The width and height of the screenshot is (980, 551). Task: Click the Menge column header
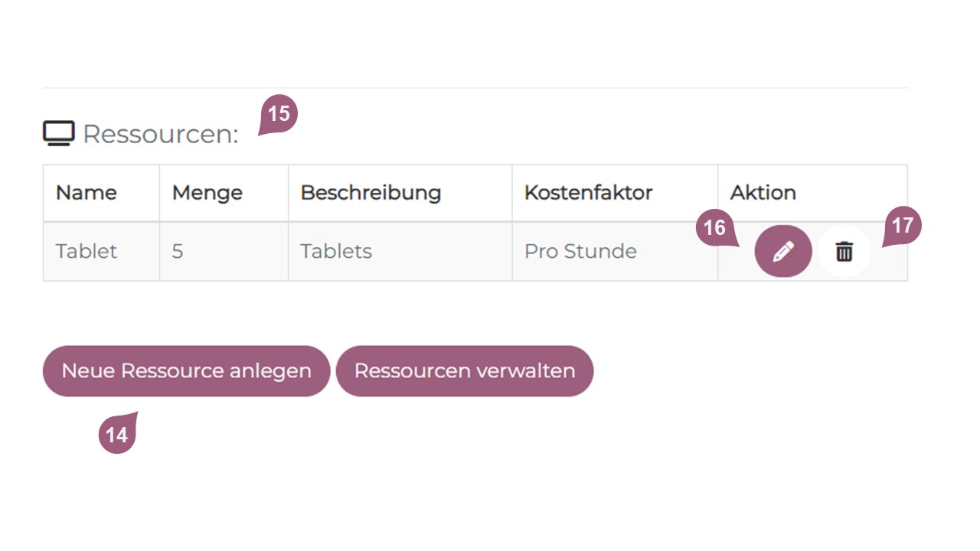click(207, 193)
